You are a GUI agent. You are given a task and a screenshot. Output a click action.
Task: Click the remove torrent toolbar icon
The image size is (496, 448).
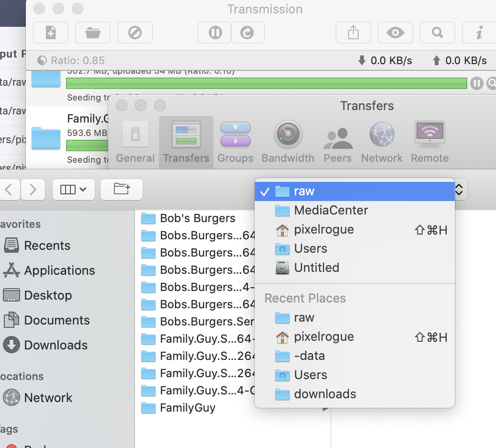[135, 33]
